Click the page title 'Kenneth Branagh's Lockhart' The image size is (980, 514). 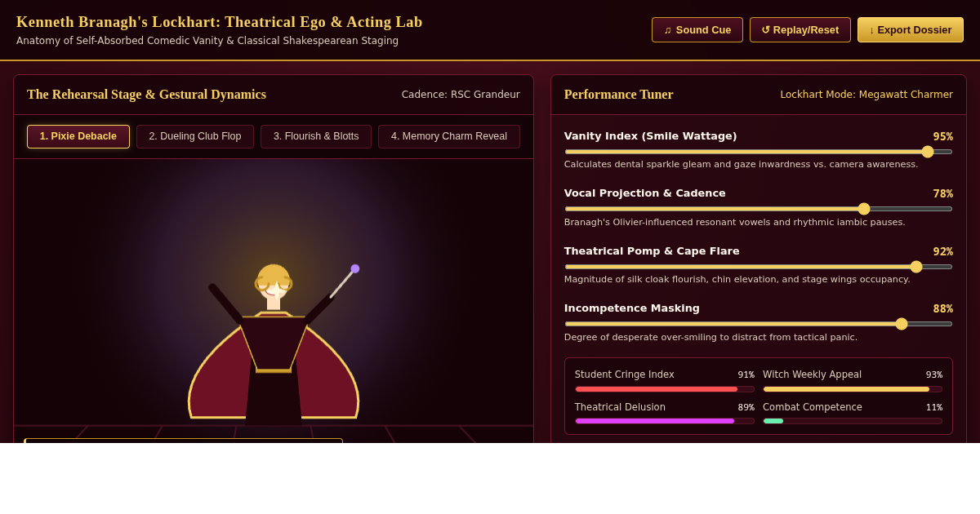point(220,22)
